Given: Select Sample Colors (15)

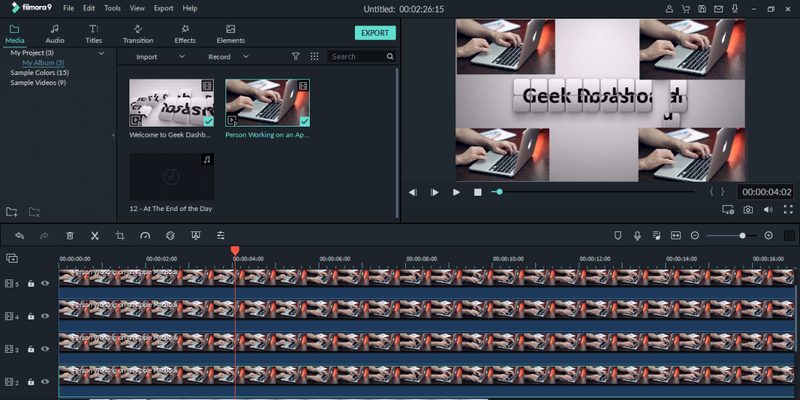Looking at the screenshot, I should coord(39,72).
